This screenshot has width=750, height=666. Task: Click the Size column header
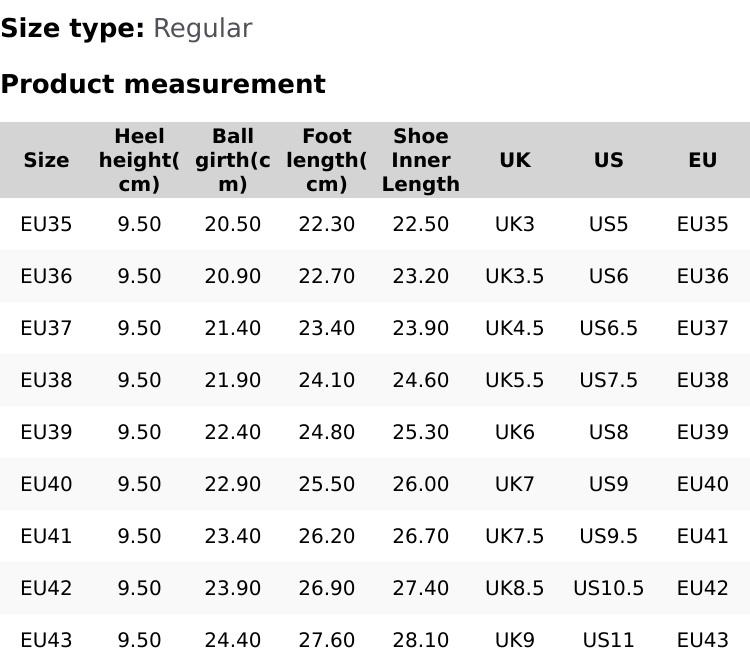tap(46, 160)
